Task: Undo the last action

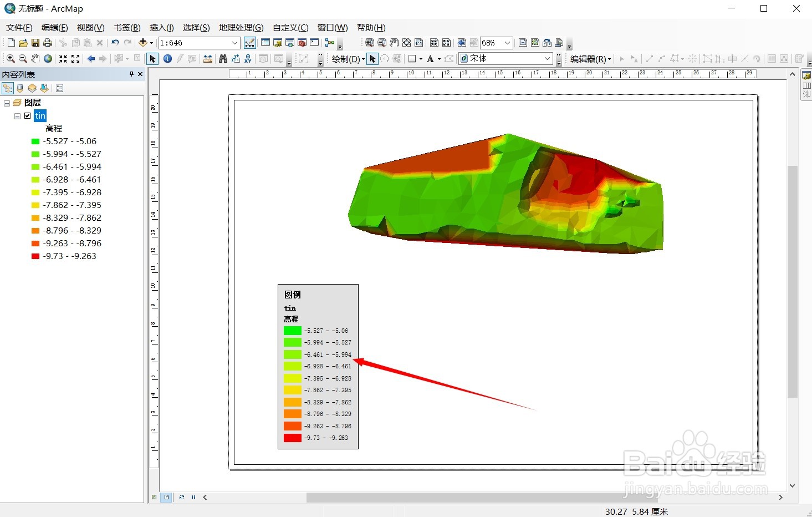Action: 115,43
